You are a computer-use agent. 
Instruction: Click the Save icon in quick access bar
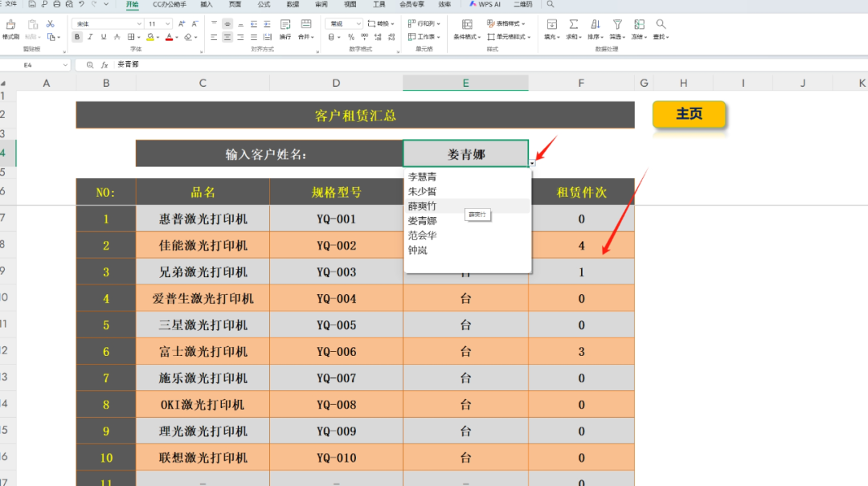point(31,5)
